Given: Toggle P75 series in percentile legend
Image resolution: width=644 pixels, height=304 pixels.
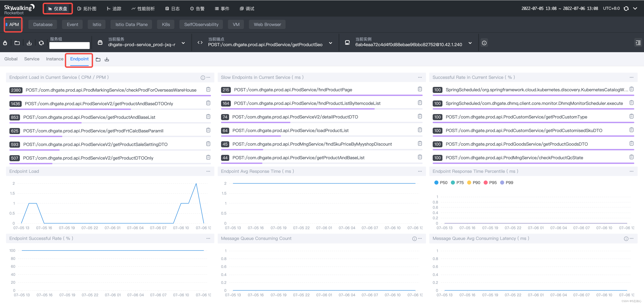Looking at the screenshot, I should 457,183.
